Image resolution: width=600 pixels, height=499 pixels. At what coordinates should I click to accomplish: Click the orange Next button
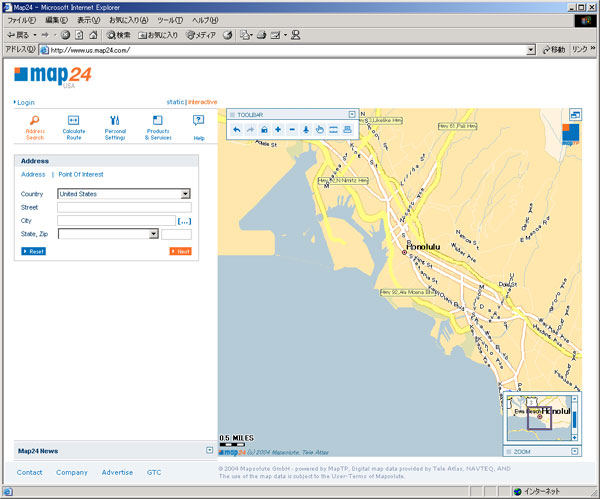181,251
